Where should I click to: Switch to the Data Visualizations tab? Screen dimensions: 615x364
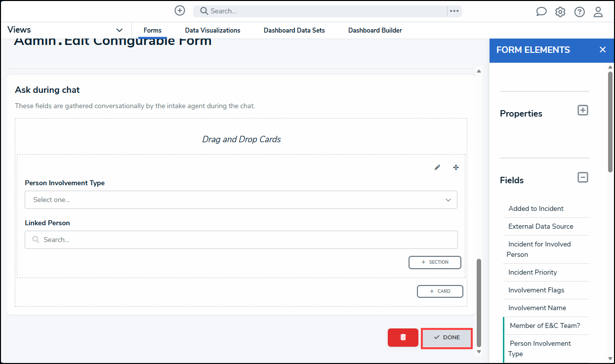coord(213,31)
